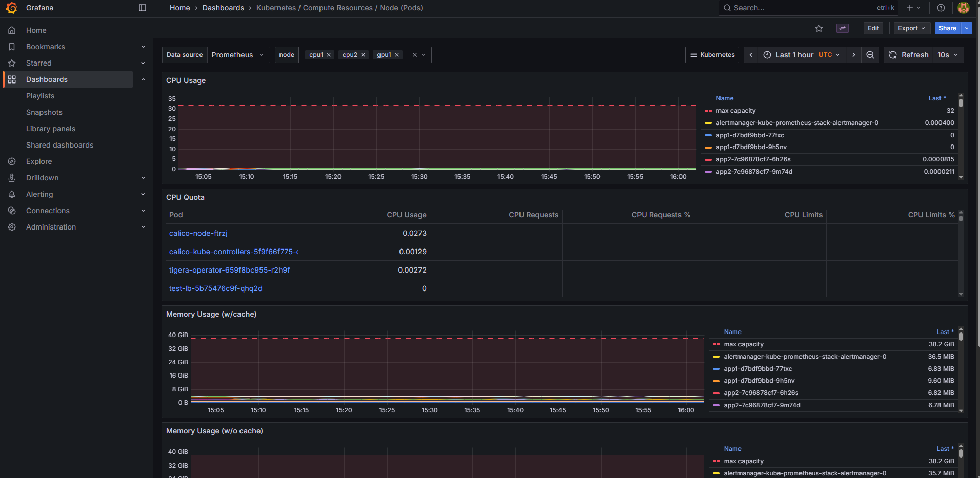Shift time range backward
980x478 pixels.
[x=751, y=55]
